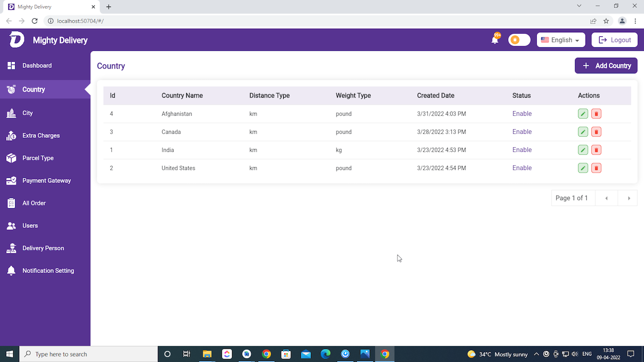This screenshot has height=362, width=644.
Task: Click the Add Country button
Action: point(606,66)
